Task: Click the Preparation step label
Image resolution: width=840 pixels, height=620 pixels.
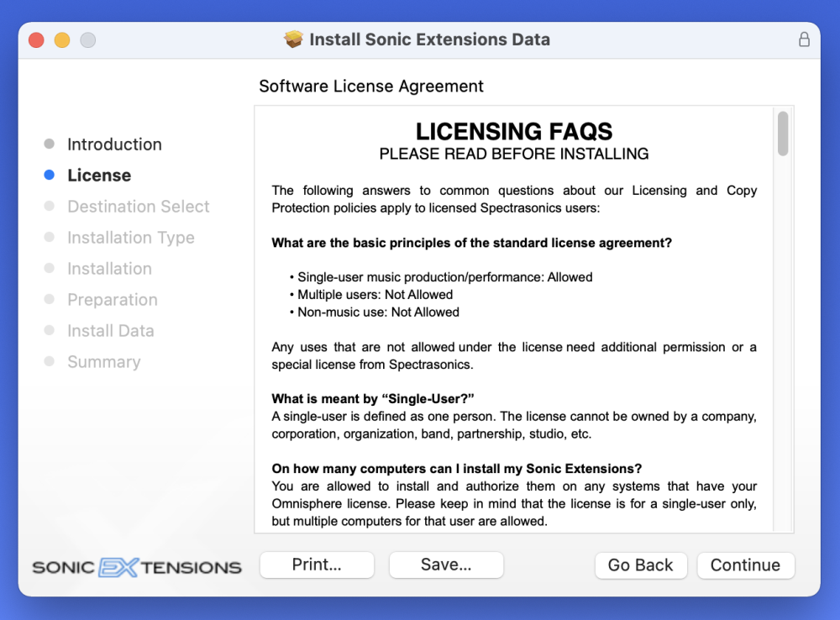Action: point(113,300)
